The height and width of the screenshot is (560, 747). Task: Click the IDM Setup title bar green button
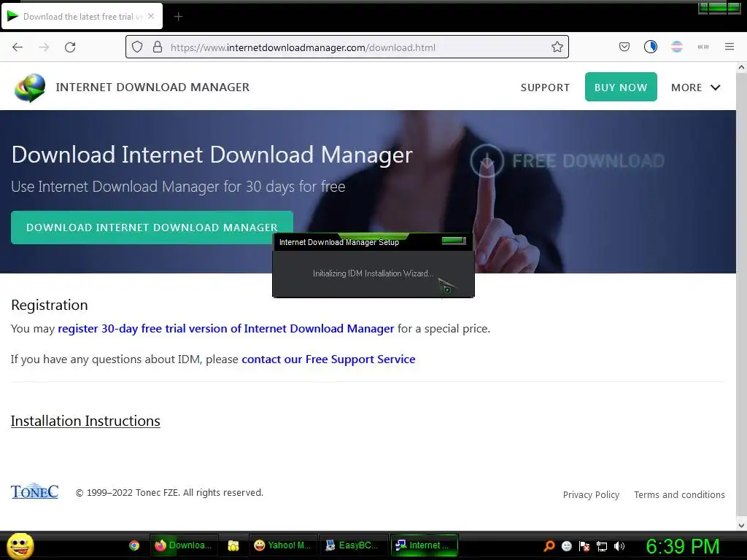[x=454, y=241]
